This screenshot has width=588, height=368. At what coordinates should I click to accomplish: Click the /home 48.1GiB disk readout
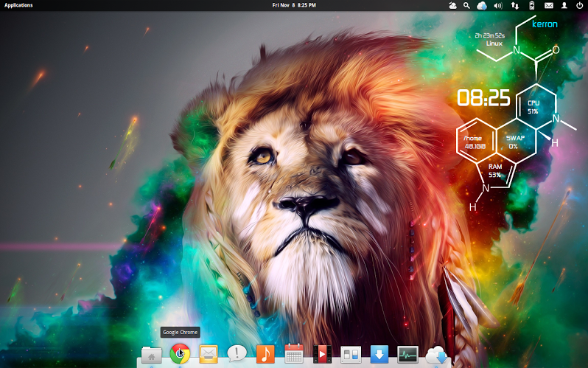click(475, 142)
